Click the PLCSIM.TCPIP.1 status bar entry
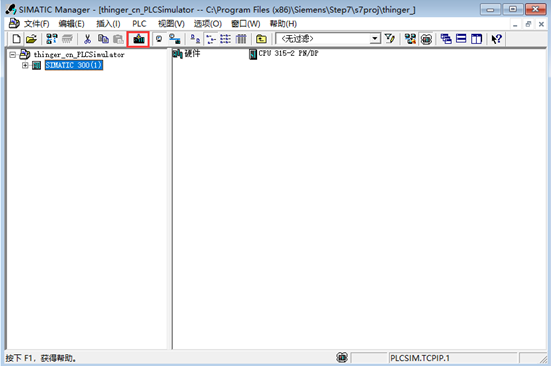 [453, 358]
